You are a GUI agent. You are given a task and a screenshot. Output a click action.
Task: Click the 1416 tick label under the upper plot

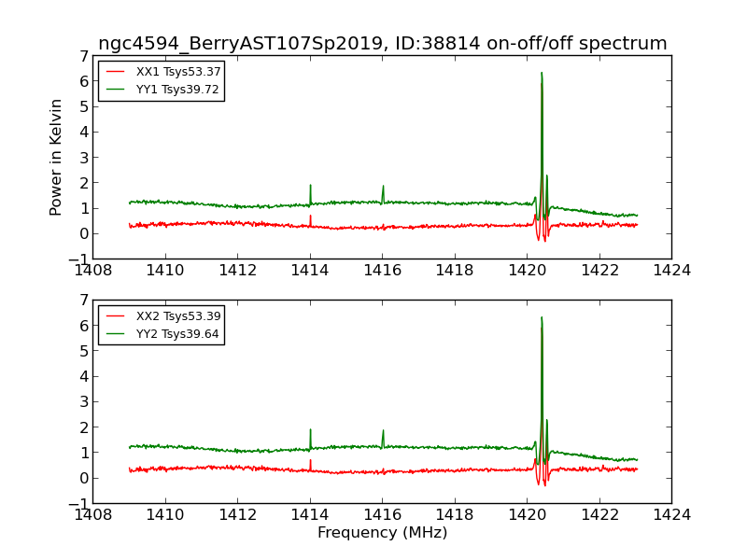pyautogui.click(x=383, y=271)
